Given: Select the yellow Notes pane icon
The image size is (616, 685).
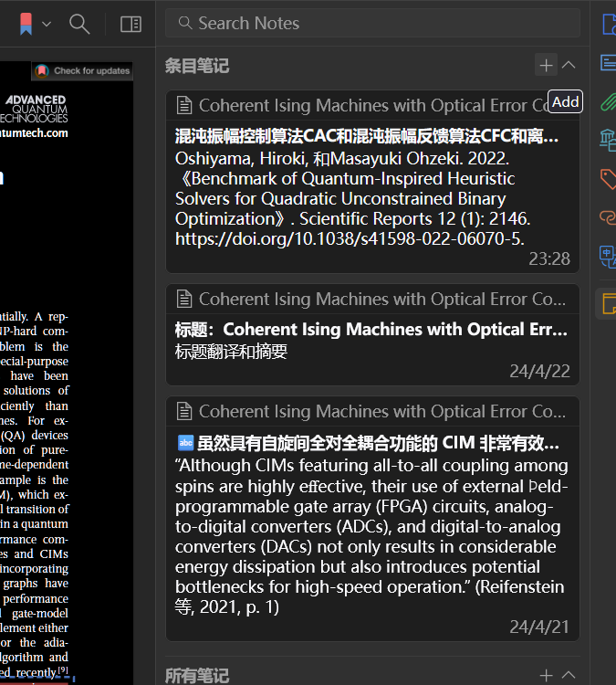Looking at the screenshot, I should (x=608, y=302).
